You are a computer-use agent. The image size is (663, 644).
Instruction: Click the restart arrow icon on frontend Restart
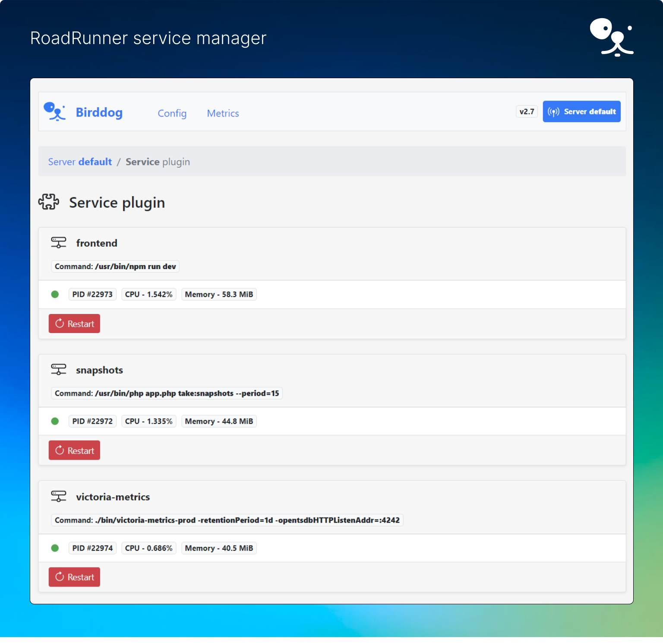[59, 324]
